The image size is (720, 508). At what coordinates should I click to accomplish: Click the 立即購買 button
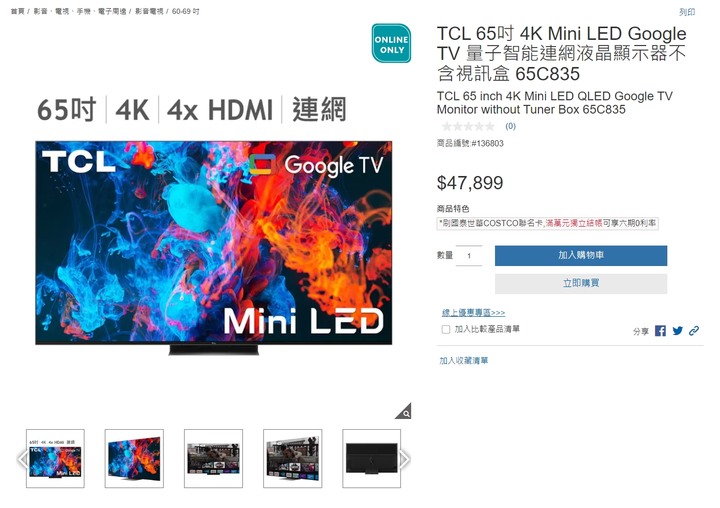(581, 283)
